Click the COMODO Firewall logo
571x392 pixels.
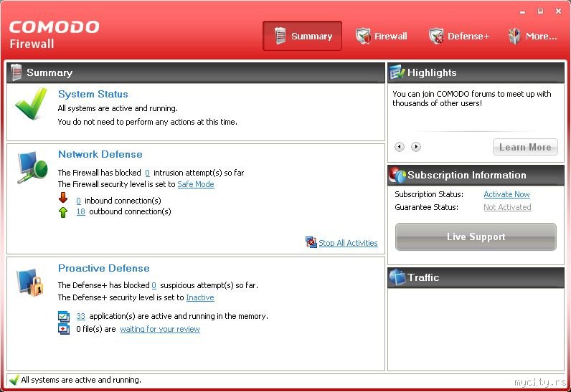(54, 34)
